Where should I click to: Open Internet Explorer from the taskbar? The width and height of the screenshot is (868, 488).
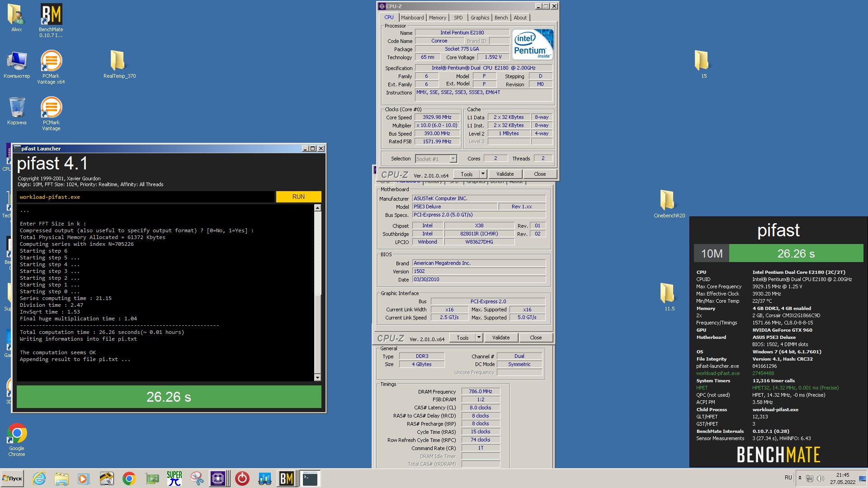click(x=39, y=479)
